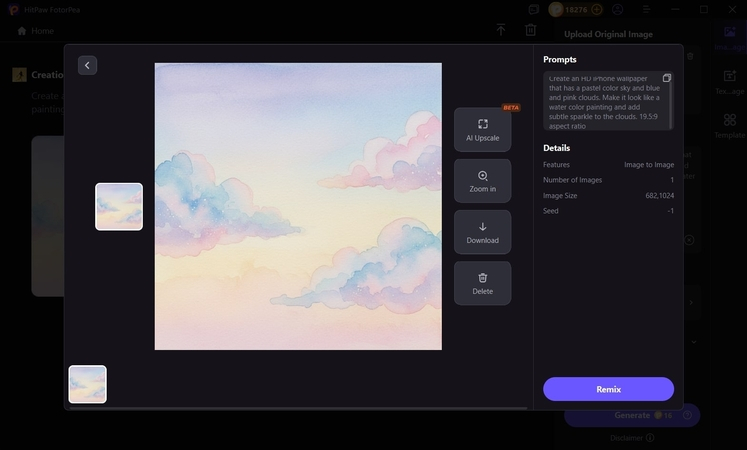Select the cloud thumbnail beside the preview
Screen dimensions: 747x450
(119, 207)
